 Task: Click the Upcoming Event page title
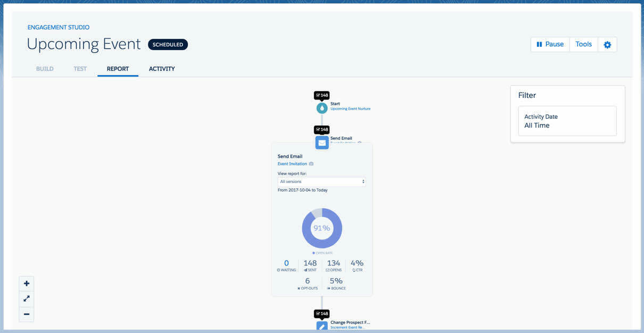point(84,44)
